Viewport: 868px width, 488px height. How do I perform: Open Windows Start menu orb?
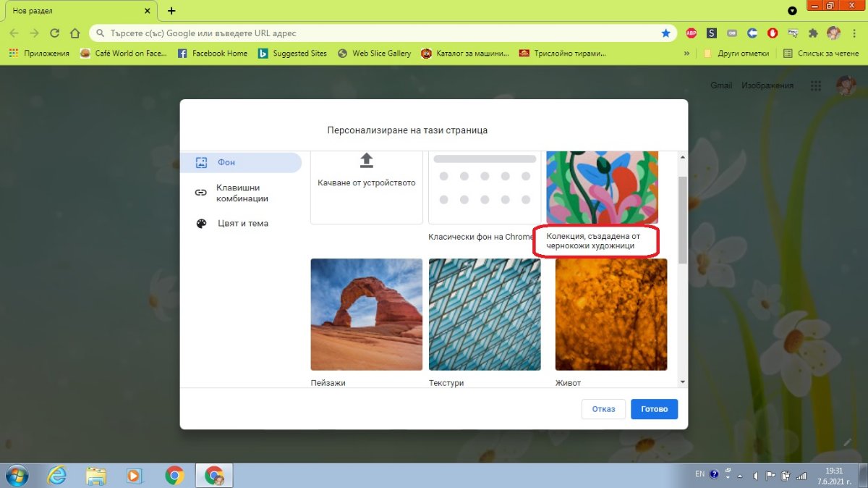click(x=16, y=475)
